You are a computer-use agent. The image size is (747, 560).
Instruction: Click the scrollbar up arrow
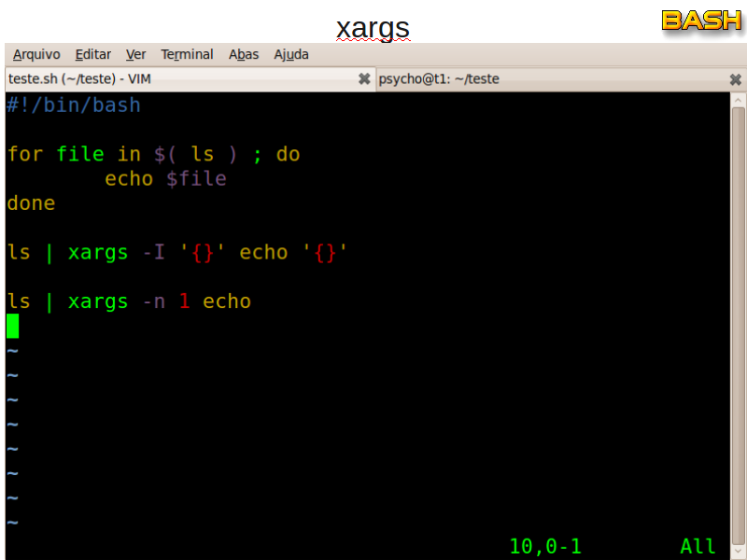(x=737, y=100)
